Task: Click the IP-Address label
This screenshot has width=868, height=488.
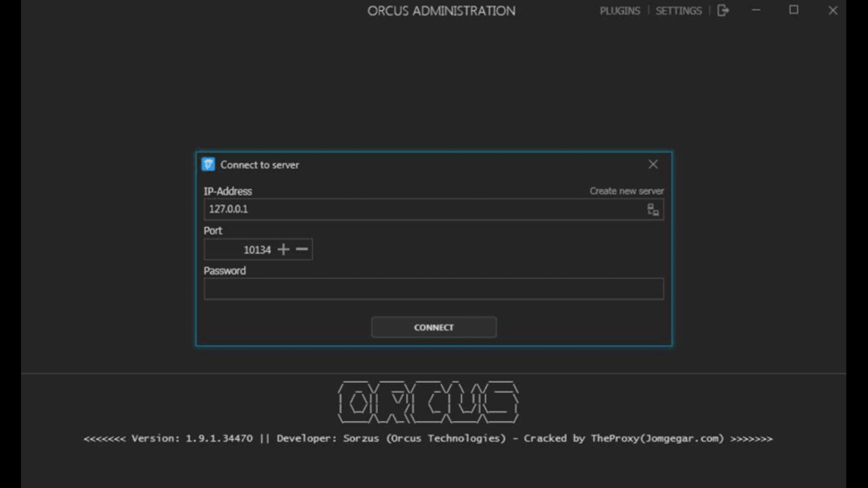Action: point(227,191)
